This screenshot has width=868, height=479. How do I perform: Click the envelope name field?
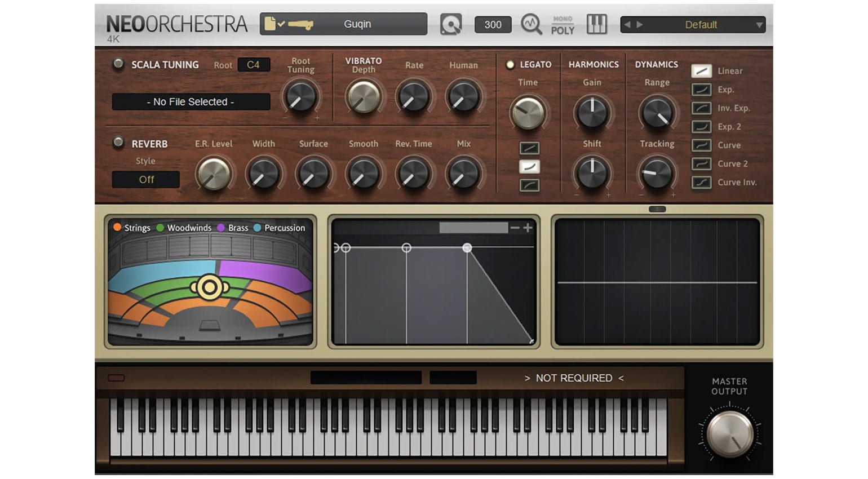473,228
